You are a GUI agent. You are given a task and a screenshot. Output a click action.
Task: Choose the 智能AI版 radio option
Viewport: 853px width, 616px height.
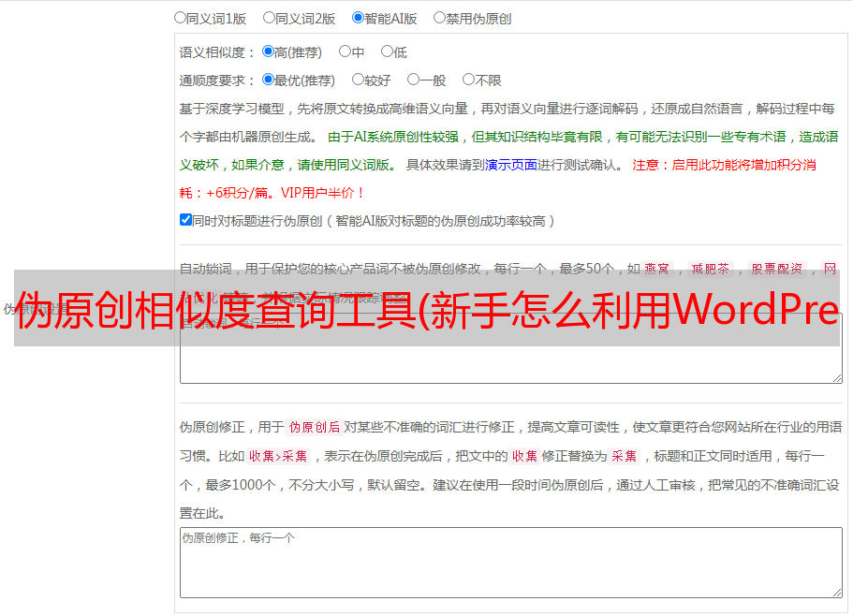tap(358, 18)
